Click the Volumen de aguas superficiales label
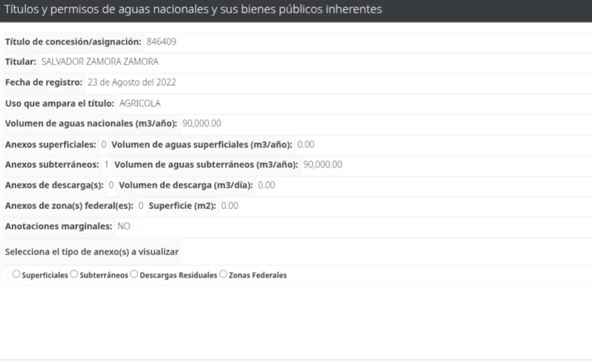The image size is (592, 364). [x=202, y=144]
